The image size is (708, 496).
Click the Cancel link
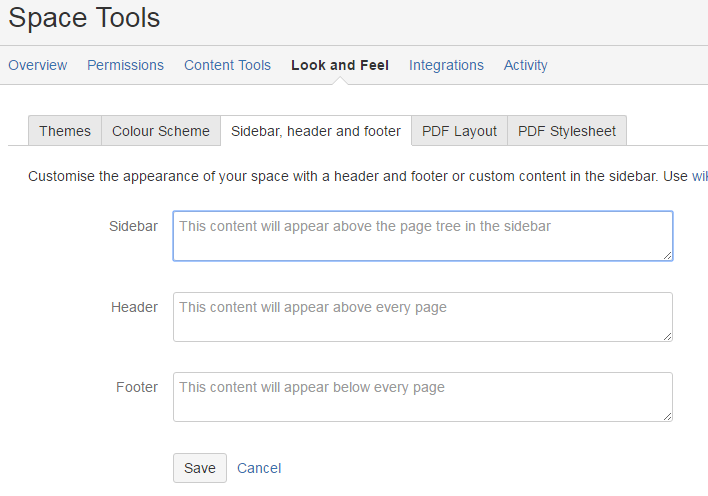[x=259, y=468]
